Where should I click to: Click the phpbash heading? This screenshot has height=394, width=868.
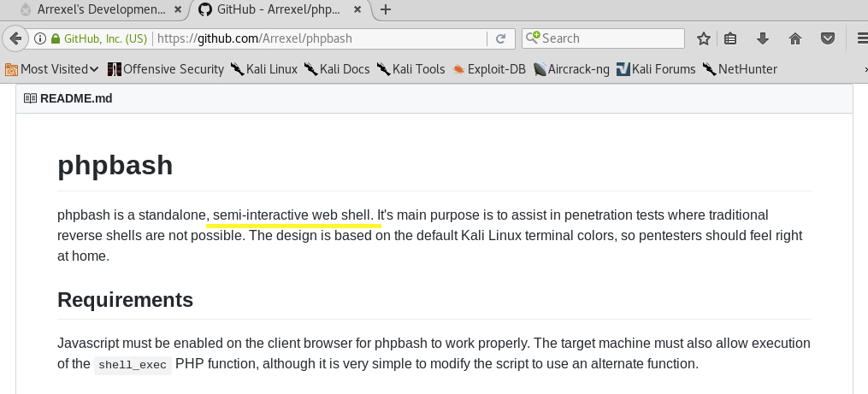[115, 165]
